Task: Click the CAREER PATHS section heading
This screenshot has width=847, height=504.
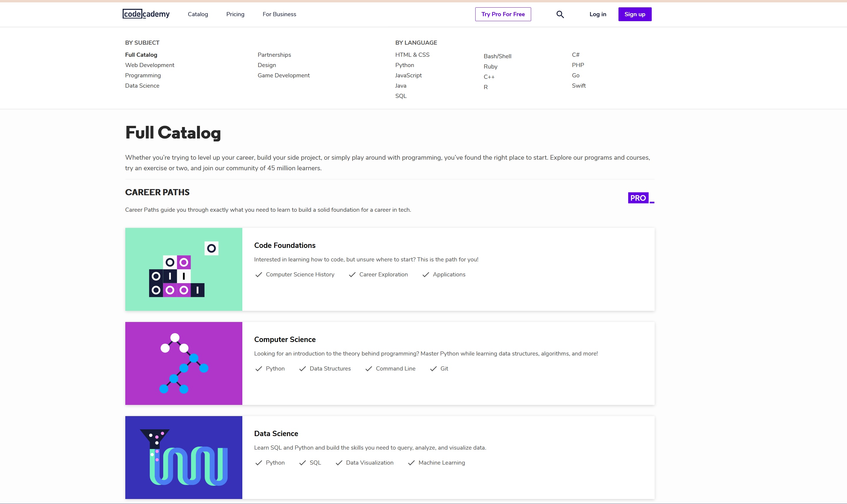Action: pyautogui.click(x=157, y=192)
